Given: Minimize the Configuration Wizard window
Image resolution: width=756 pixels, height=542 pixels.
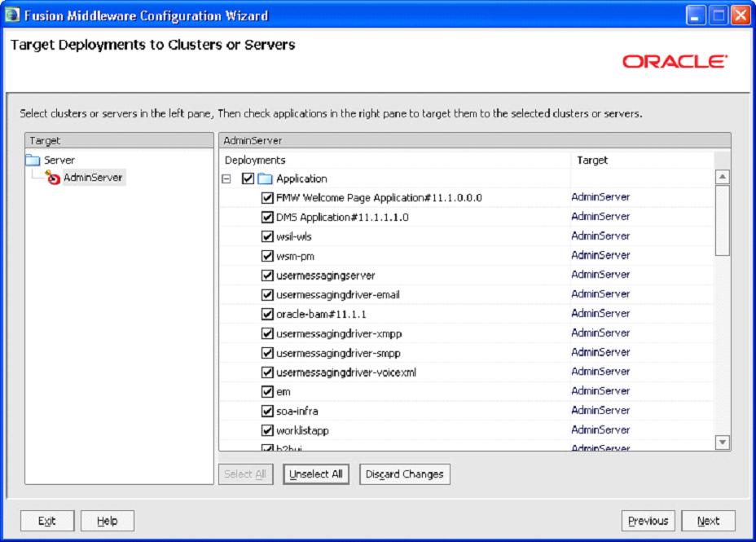Looking at the screenshot, I should [696, 15].
